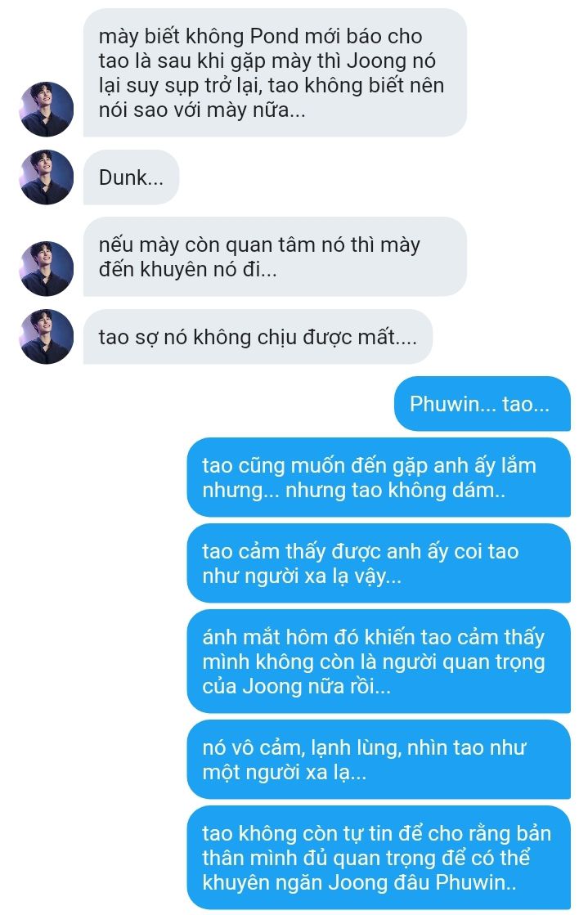Image resolution: width=588 pixels, height=915 pixels.
Task: Select the avatar beside 'tao sợ nó không chịu được'
Action: click(x=47, y=337)
